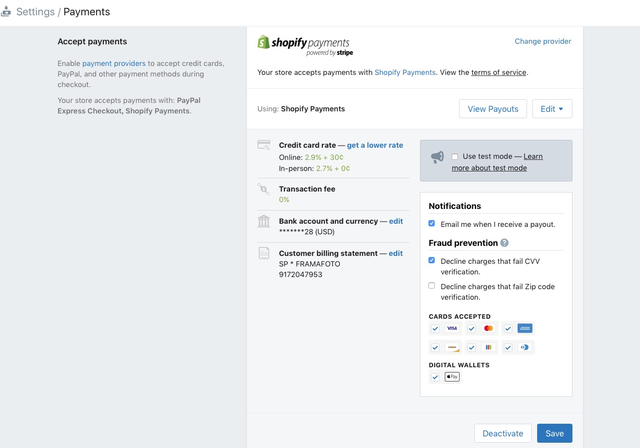Screen dimensions: 640x448
Task: Open the Edit dropdown menu
Action: (x=552, y=109)
